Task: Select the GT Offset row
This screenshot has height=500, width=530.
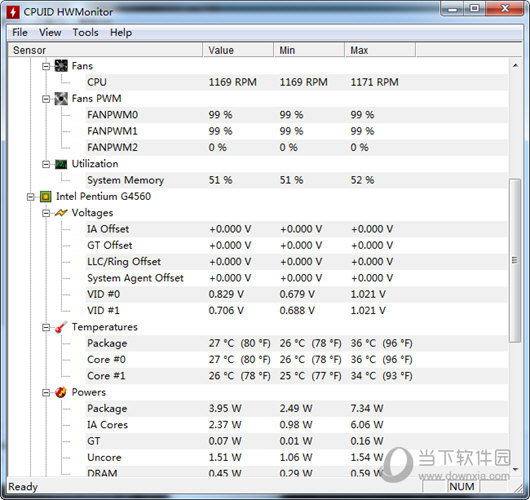Action: (x=297, y=245)
